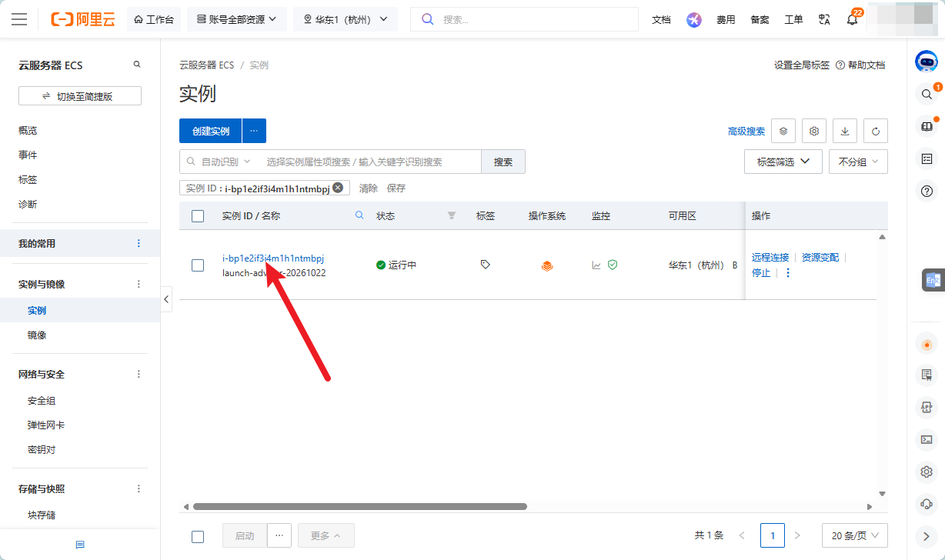The width and height of the screenshot is (945, 560).
Task: Click right sidebar search icon with badge
Action: tap(927, 94)
